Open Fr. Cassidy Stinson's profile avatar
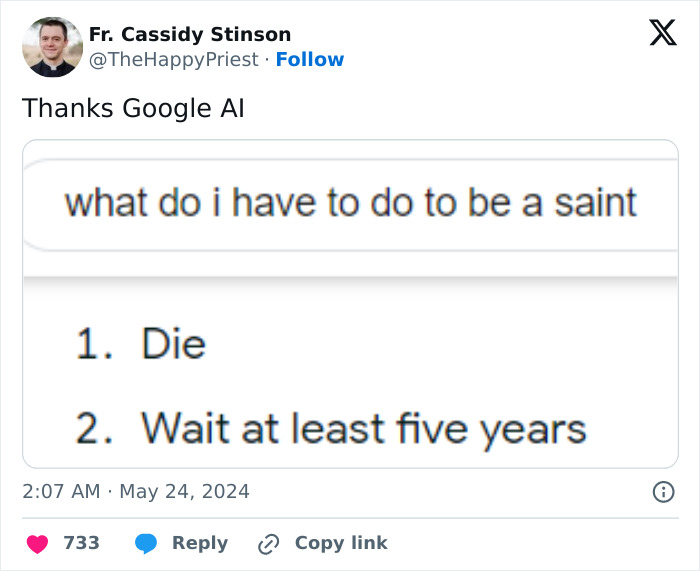 [x=52, y=47]
